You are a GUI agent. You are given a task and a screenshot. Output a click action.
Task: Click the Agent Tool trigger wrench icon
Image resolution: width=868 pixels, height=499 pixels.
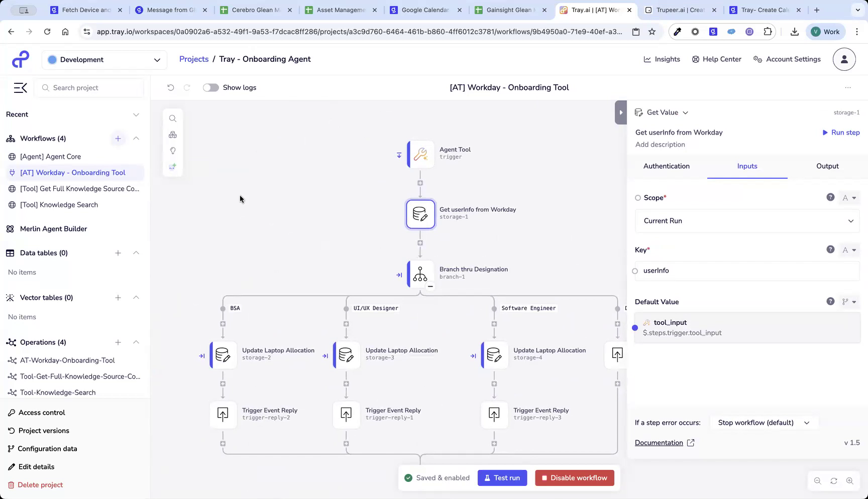(420, 154)
